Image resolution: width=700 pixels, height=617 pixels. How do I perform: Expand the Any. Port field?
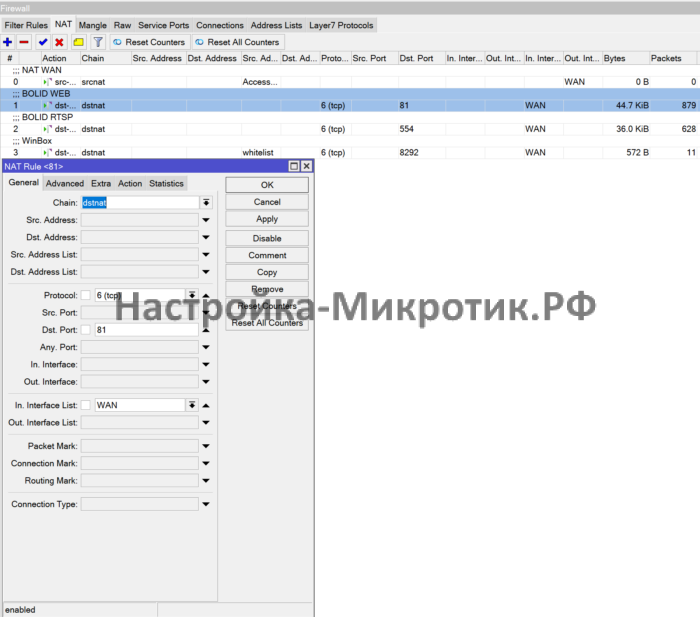[206, 347]
